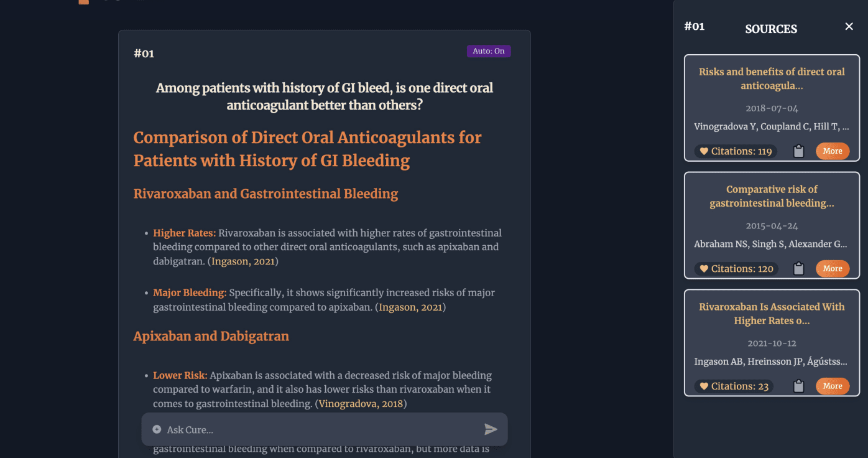
Task: Expand More on Rivaroxaban source card
Action: pos(833,386)
